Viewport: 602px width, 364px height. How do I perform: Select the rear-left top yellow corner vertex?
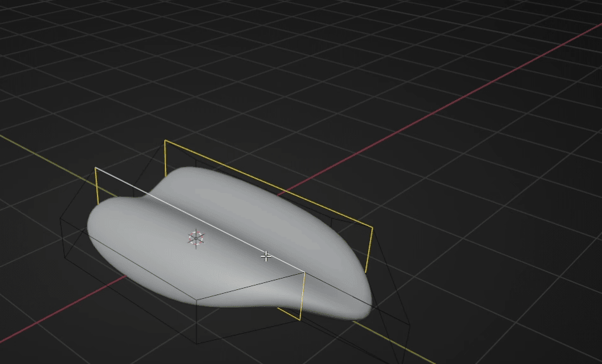(165, 141)
